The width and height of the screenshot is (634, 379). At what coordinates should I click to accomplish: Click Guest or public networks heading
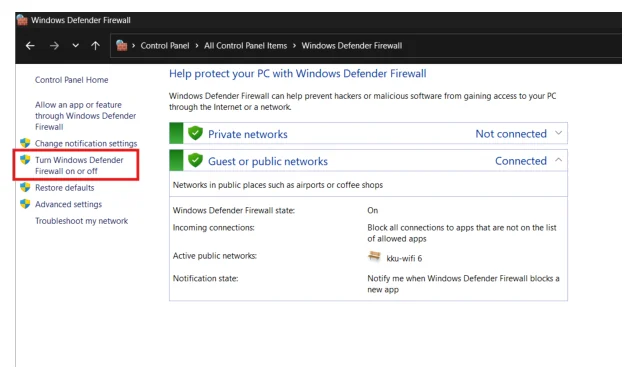268,161
